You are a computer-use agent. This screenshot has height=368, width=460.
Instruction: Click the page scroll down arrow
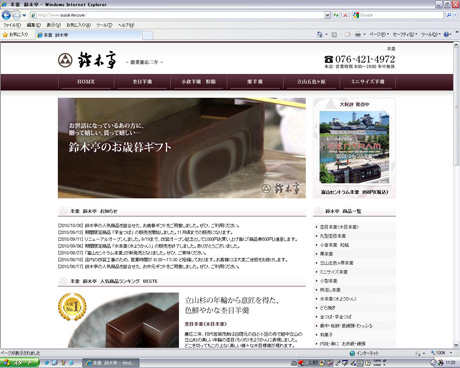(x=456, y=345)
